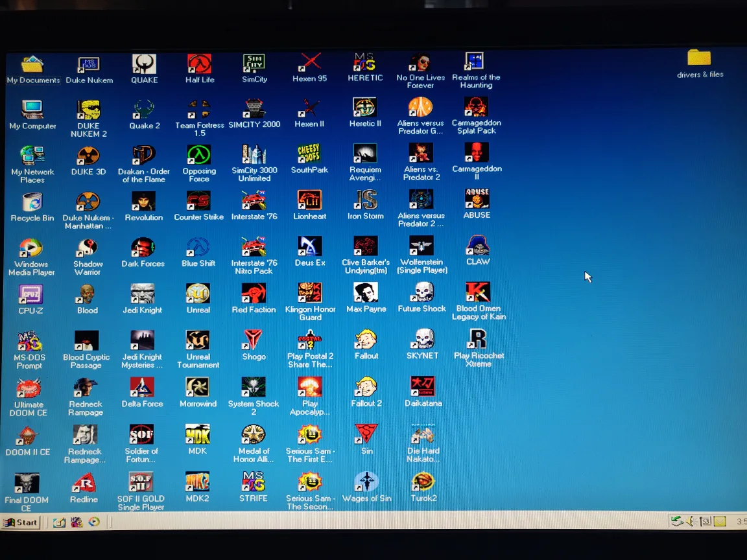Click Show Desktop quick launch icon
Screen dimensions: 747x560
coord(59,522)
